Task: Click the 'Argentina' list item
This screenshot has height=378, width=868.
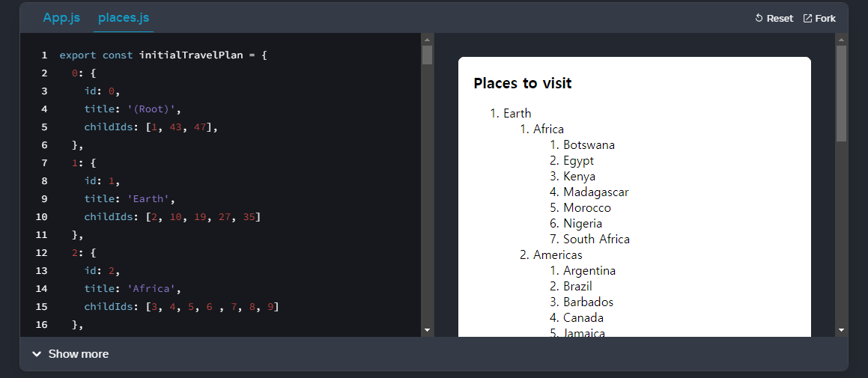Action: 589,271
